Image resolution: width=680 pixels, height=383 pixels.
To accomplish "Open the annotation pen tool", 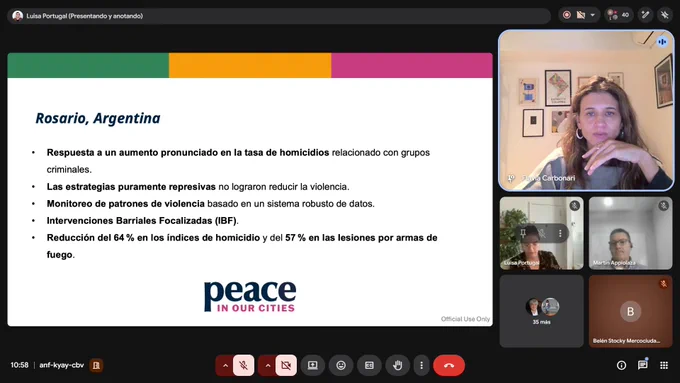I will [x=645, y=15].
